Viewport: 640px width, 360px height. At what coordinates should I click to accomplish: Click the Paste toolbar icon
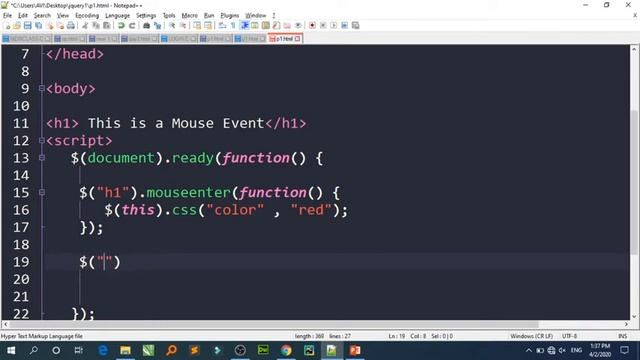(107, 25)
